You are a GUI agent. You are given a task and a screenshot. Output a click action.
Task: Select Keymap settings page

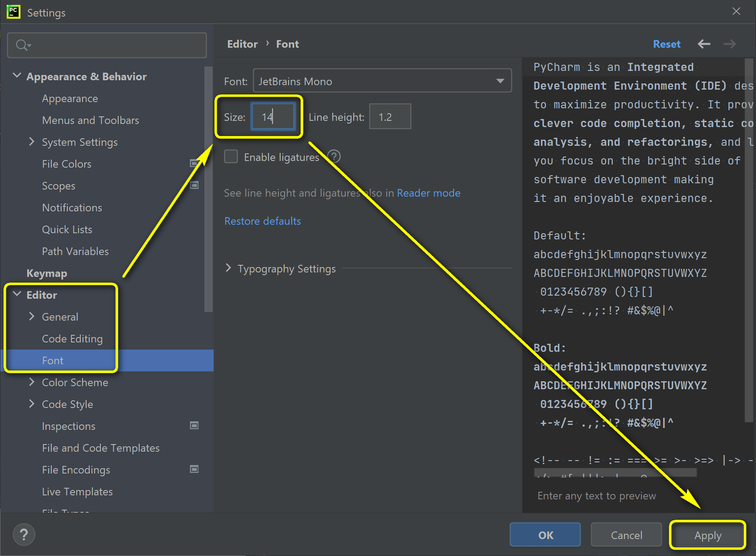coord(47,273)
